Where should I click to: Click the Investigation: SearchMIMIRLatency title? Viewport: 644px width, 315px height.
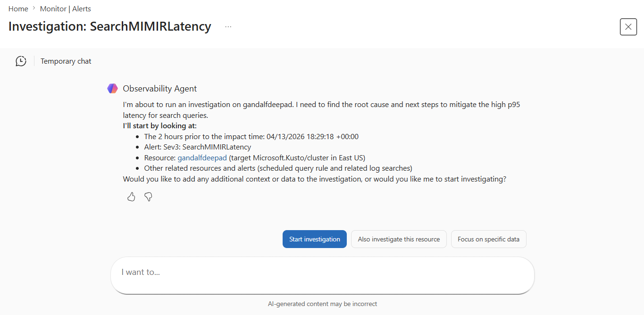pyautogui.click(x=110, y=26)
